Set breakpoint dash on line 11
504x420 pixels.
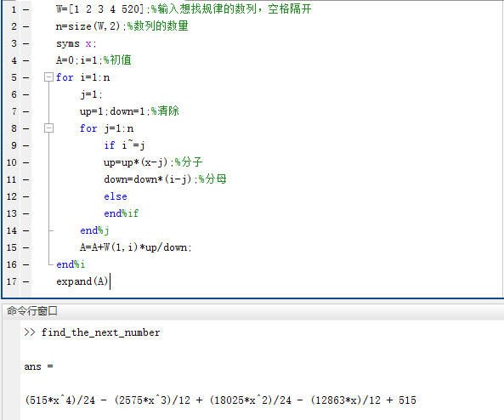pos(26,179)
